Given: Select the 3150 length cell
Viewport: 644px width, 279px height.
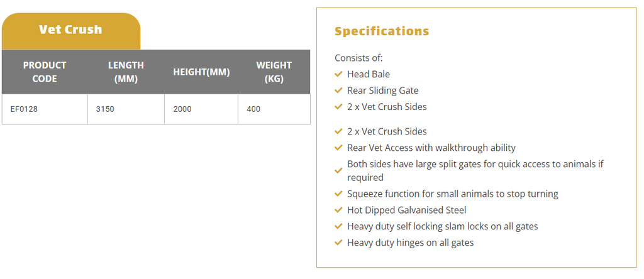Looking at the screenshot, I should [126, 109].
